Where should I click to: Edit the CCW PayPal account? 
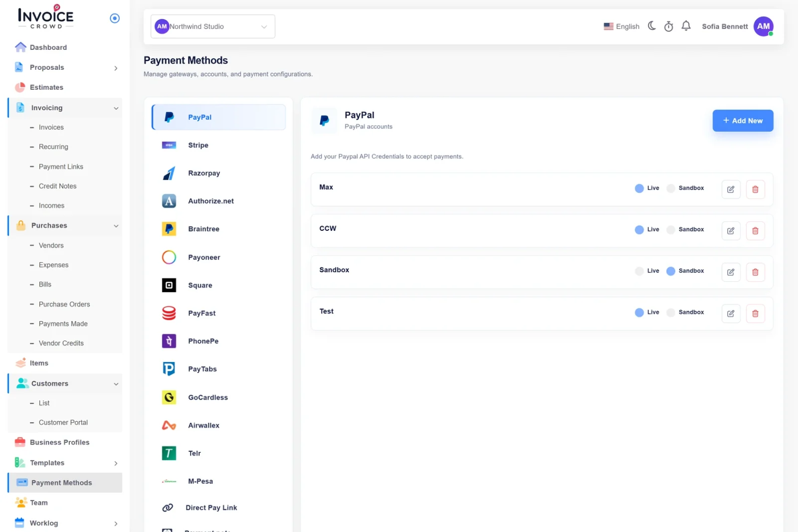pos(731,231)
